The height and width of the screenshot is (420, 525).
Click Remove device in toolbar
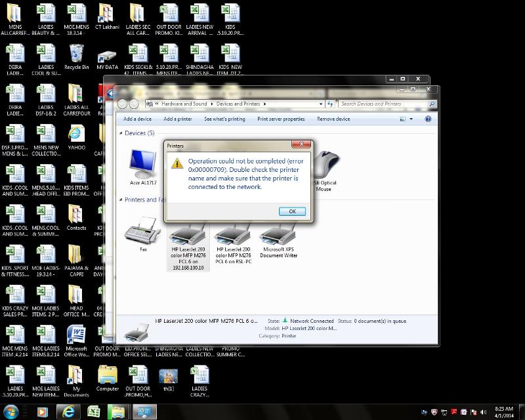[x=333, y=119]
